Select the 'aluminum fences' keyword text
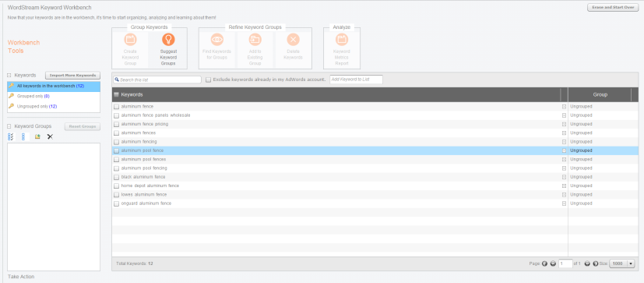 click(139, 133)
